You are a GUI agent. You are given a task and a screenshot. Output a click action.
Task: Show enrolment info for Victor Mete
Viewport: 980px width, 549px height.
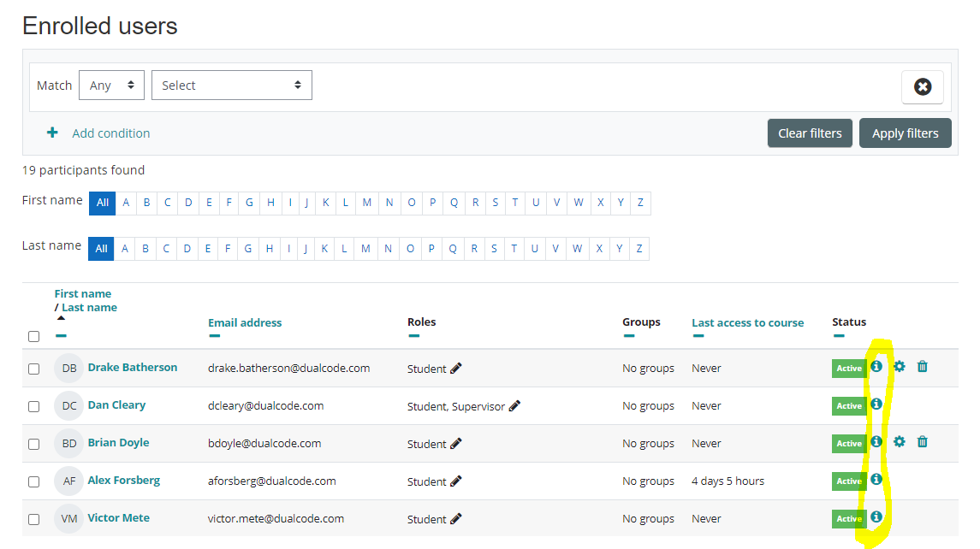click(876, 517)
